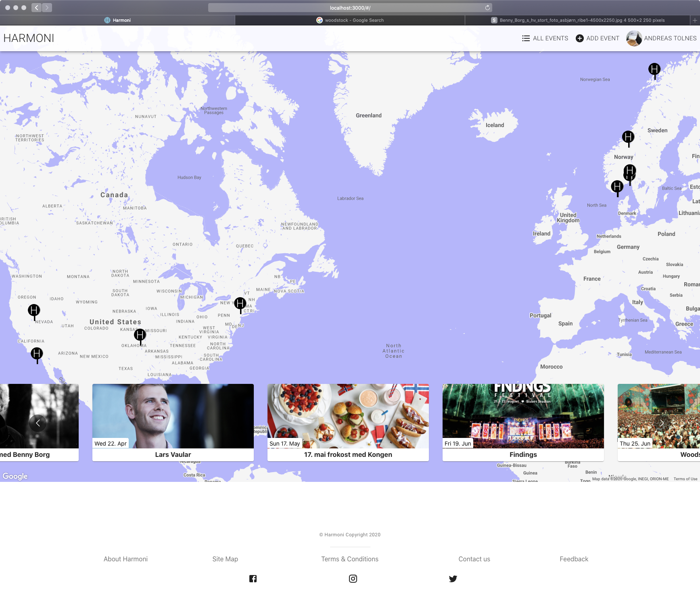Open the Findings festival event card
Image resolution: width=700 pixels, height=596 pixels.
[x=523, y=423]
